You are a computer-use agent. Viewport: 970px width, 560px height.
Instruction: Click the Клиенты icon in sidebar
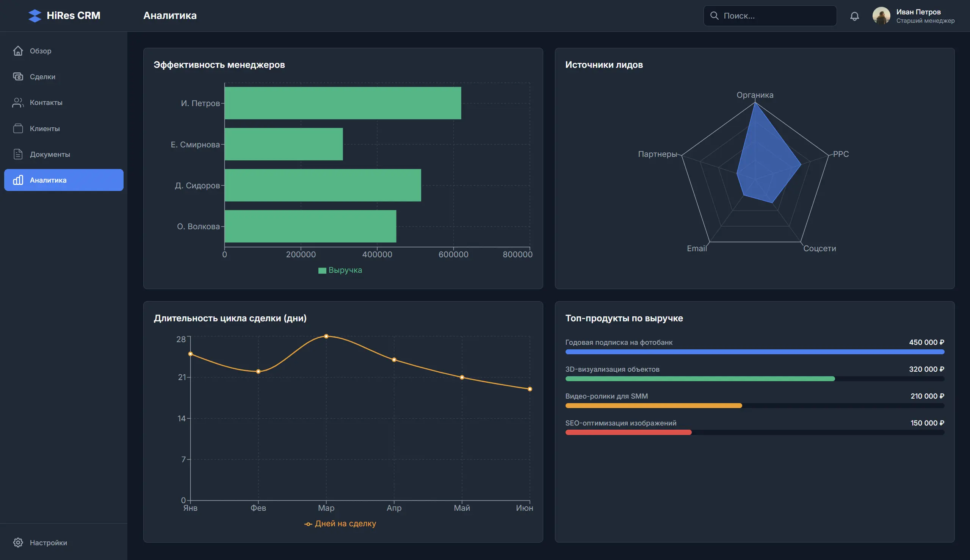coord(19,128)
